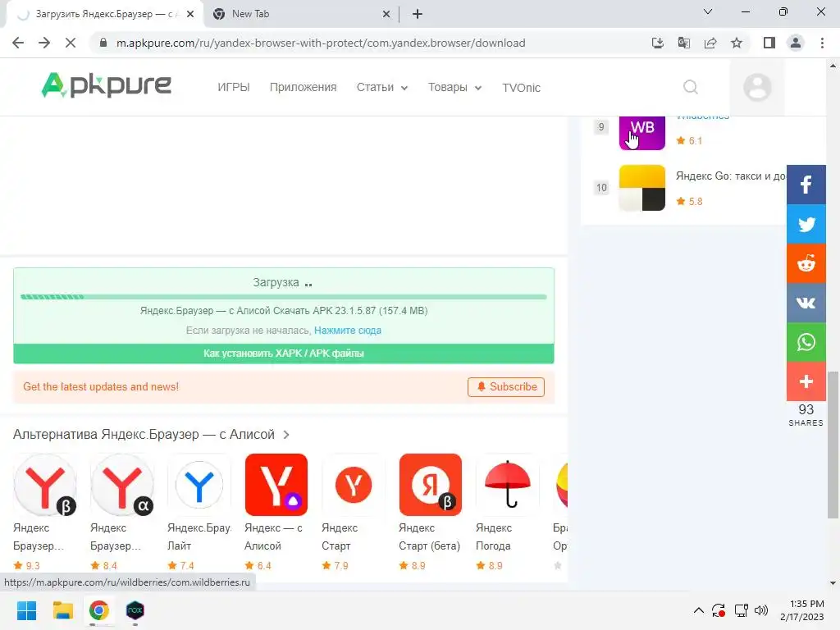Screen dimensions: 840x630
Task: Open Windows Start menu
Action: click(27, 610)
